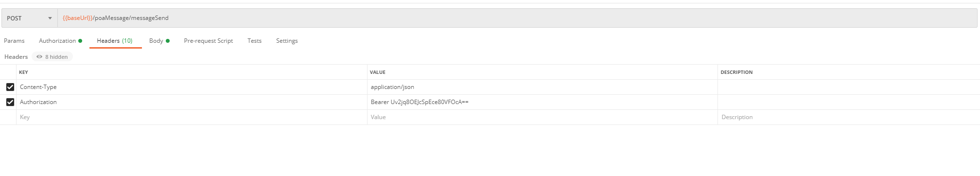This screenshot has width=980, height=176.
Task: Click the dropdown arrow next to POST
Action: (50, 18)
